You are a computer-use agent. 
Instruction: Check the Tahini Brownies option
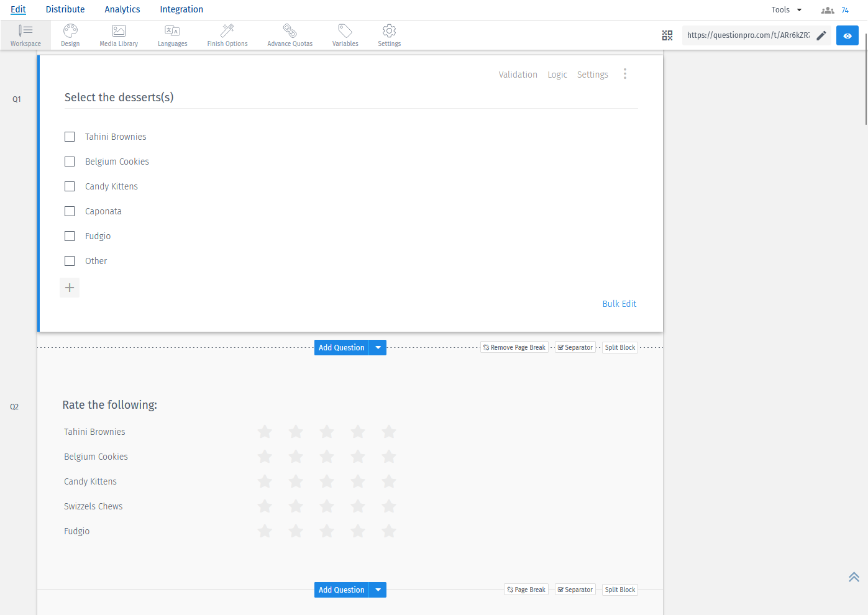pos(69,136)
